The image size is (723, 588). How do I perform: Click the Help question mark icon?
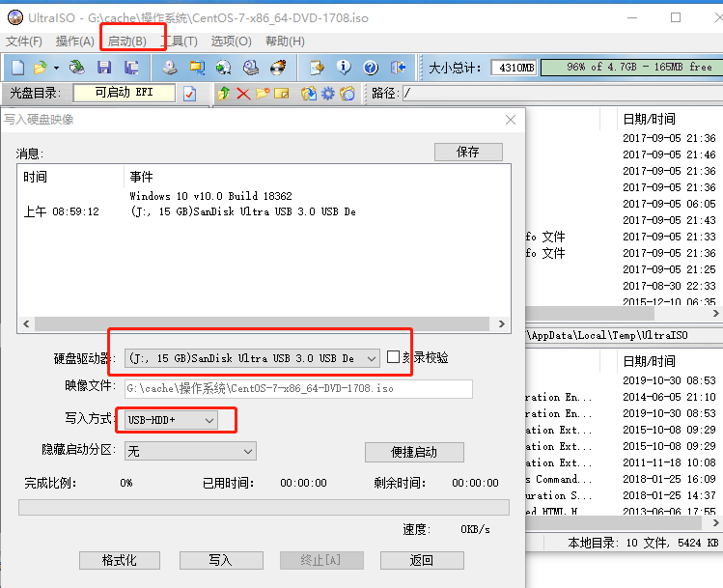[371, 68]
